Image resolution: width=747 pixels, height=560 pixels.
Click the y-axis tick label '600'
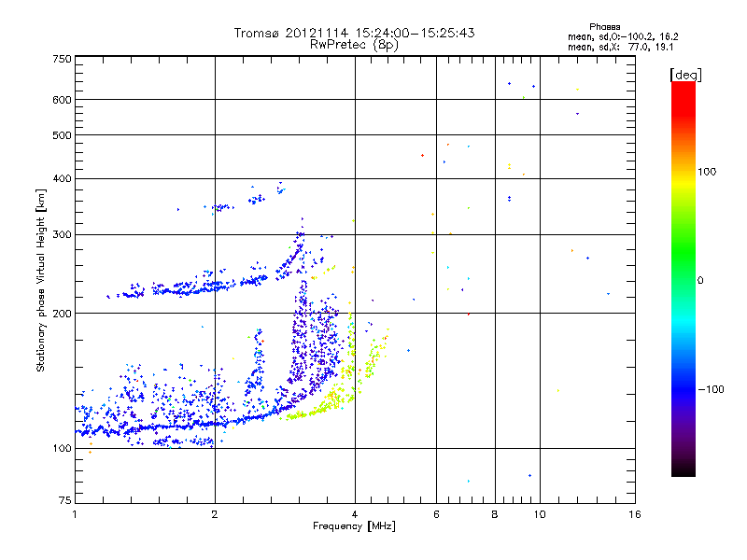point(62,100)
